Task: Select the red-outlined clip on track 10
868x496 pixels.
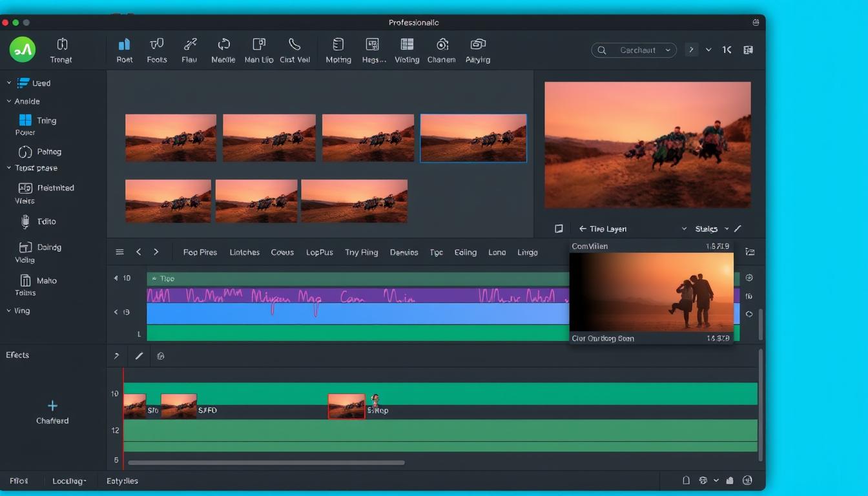Action: click(x=346, y=407)
